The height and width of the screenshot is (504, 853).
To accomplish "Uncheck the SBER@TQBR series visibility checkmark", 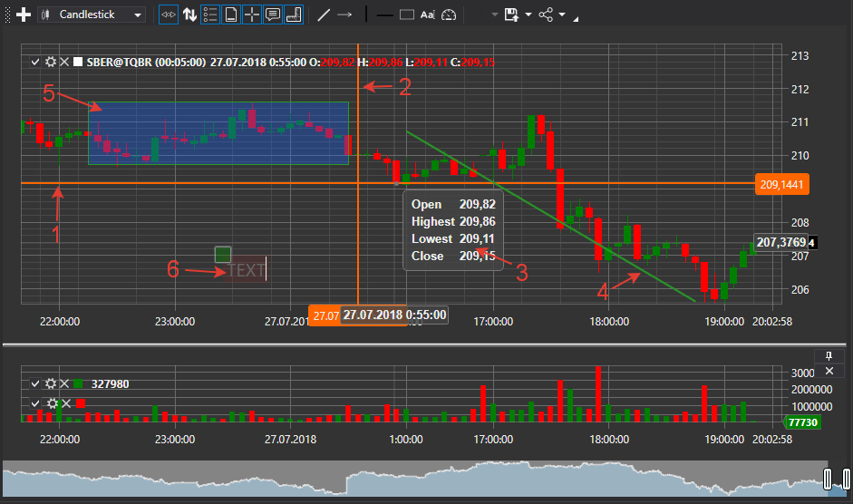I will (34, 62).
